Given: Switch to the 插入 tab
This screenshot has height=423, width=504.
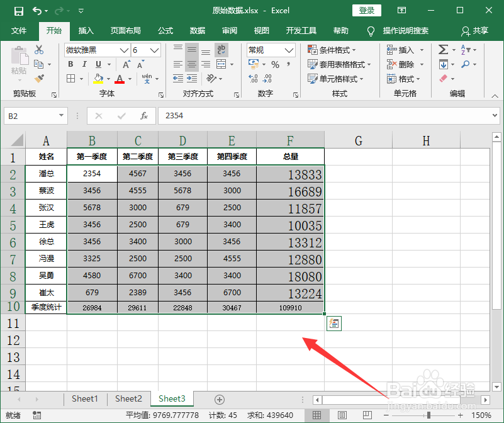Looking at the screenshot, I should (x=86, y=31).
